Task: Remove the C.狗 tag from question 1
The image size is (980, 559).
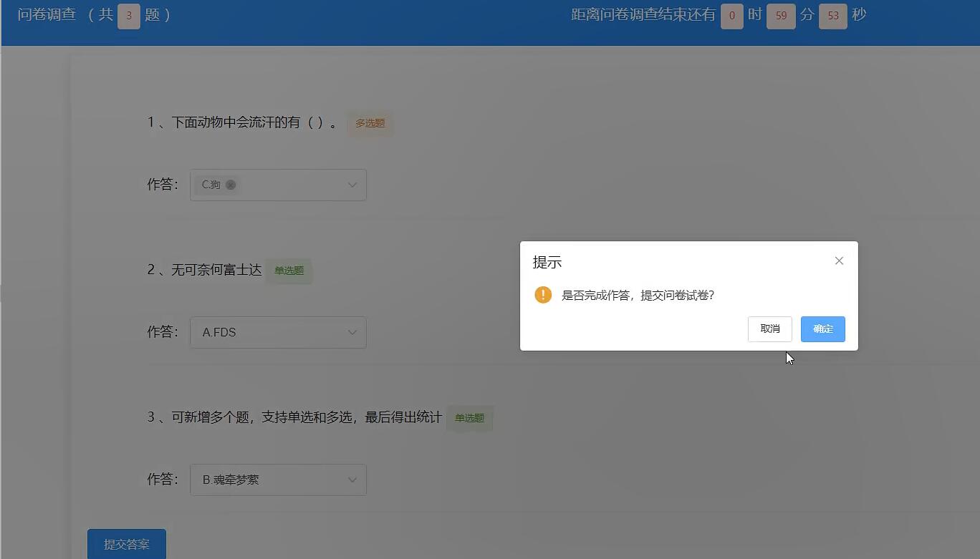Action: (x=230, y=185)
